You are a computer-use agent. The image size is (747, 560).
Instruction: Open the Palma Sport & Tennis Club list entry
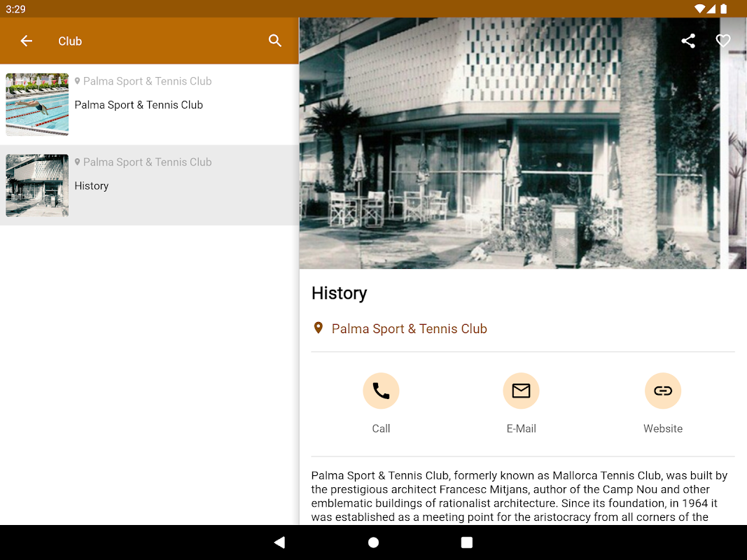[x=149, y=104]
